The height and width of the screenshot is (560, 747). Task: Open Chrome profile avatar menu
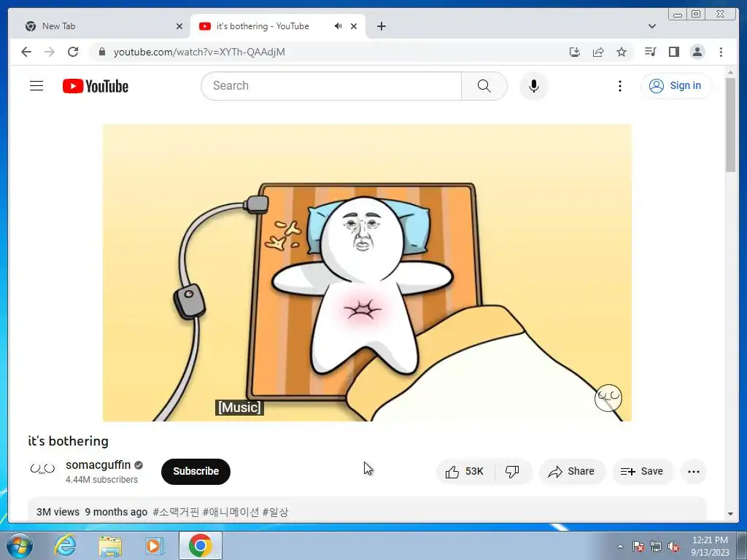(x=697, y=52)
